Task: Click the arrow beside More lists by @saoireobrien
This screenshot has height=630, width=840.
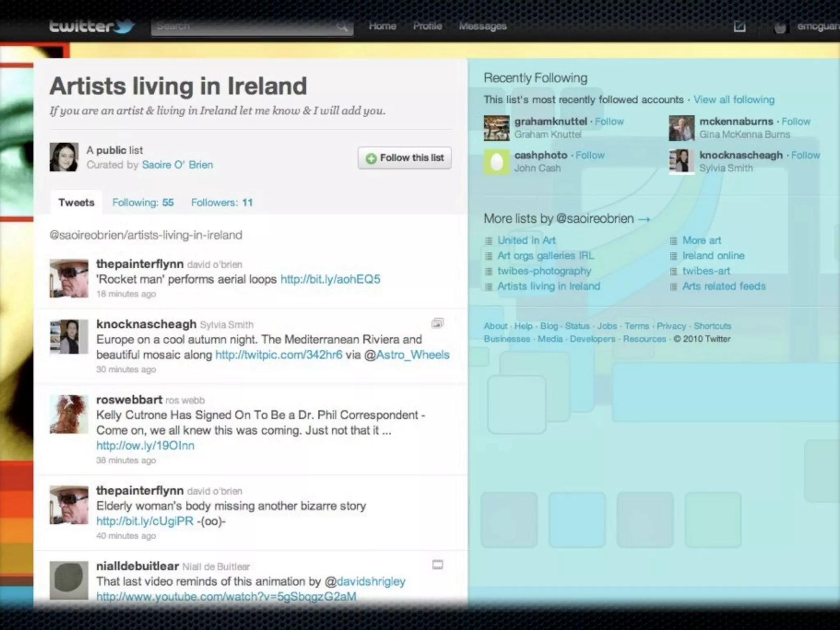Action: [644, 219]
